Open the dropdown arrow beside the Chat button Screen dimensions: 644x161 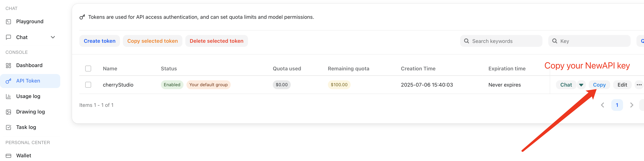(581, 85)
